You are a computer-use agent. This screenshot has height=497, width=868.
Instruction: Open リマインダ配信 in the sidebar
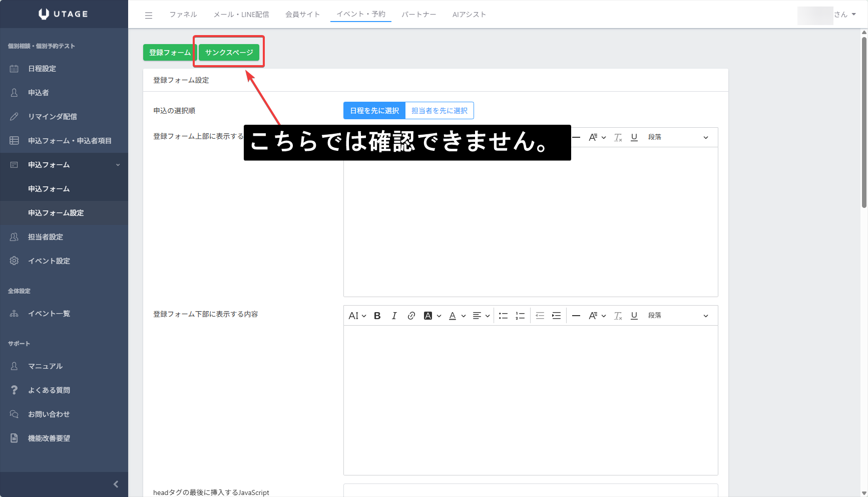coord(64,117)
